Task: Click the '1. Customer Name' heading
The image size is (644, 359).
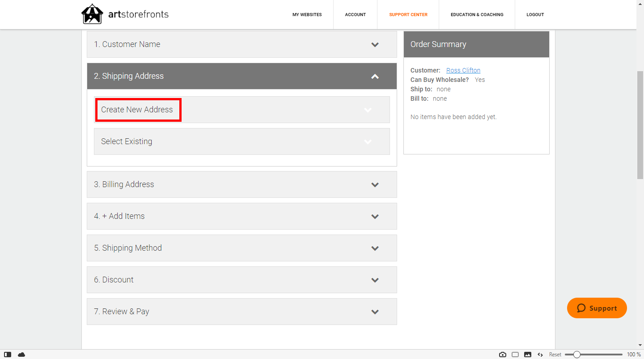Action: coord(127,44)
